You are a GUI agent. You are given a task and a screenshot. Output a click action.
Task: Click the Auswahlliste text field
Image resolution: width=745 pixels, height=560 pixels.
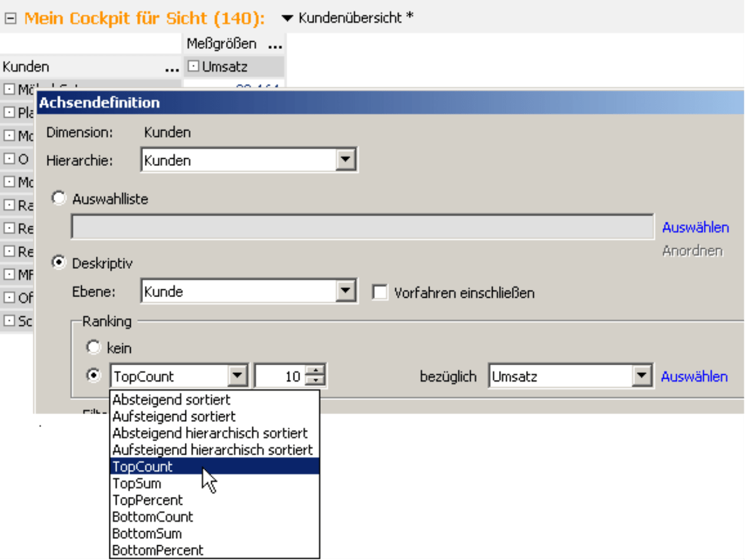click(x=362, y=227)
